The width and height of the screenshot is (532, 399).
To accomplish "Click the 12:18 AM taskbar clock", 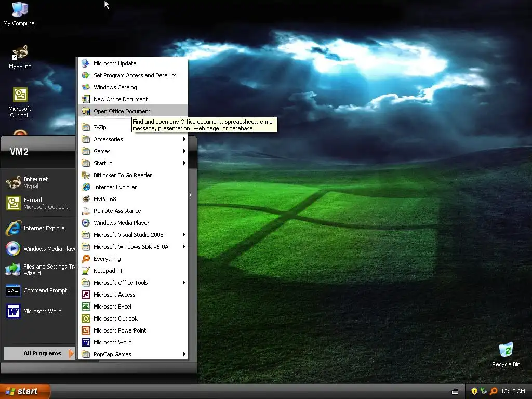I will (513, 391).
